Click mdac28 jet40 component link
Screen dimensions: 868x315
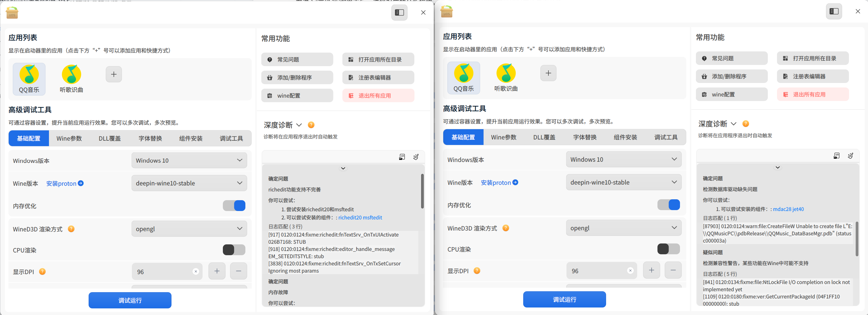tap(788, 209)
